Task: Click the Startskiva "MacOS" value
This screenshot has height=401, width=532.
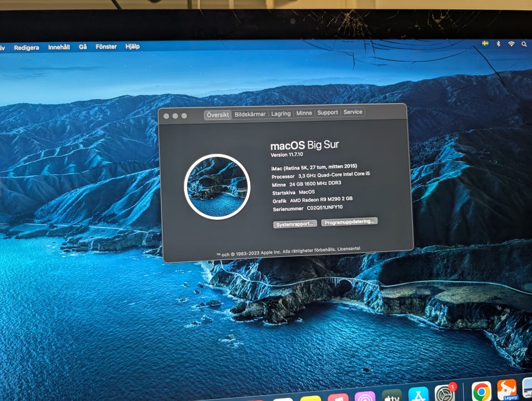Action: point(306,192)
